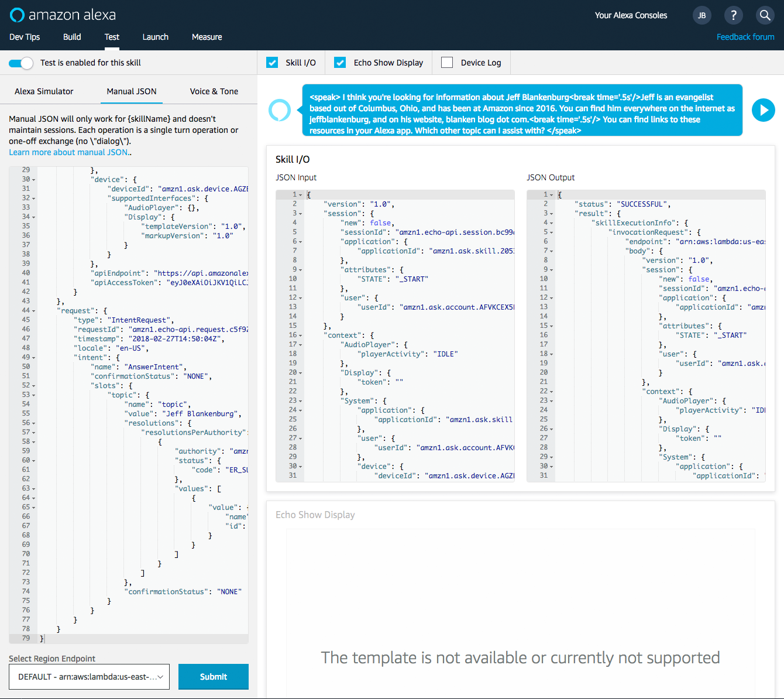
Task: Open the JB user profile menu
Action: tap(702, 16)
